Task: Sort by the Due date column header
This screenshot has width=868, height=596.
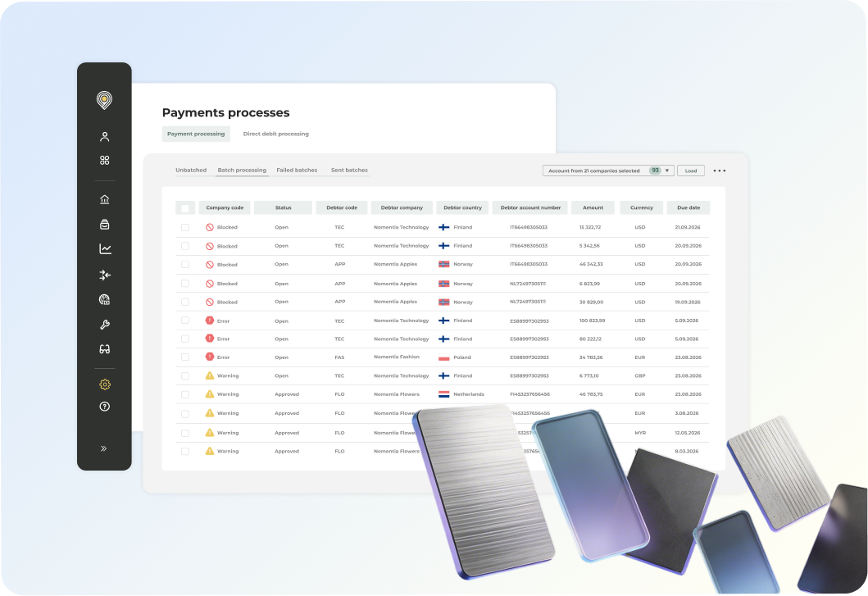Action: pos(688,207)
